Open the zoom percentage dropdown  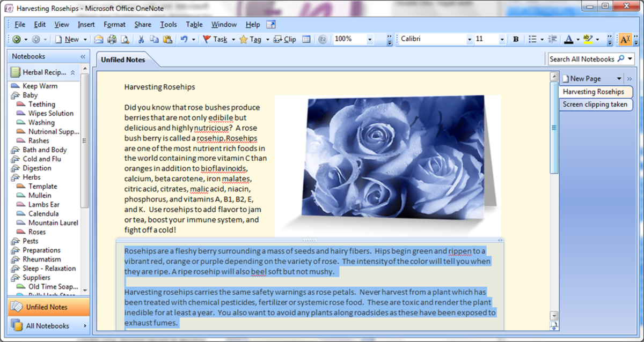click(x=370, y=39)
